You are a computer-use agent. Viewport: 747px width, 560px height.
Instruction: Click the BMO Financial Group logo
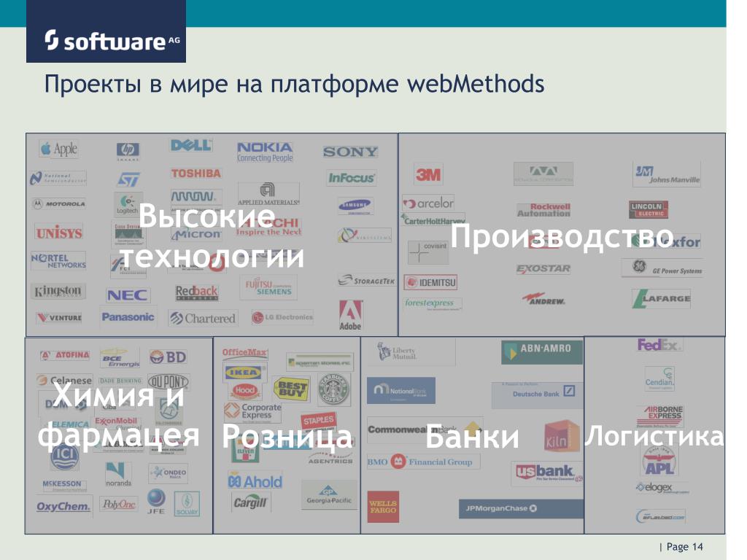pyautogui.click(x=423, y=462)
